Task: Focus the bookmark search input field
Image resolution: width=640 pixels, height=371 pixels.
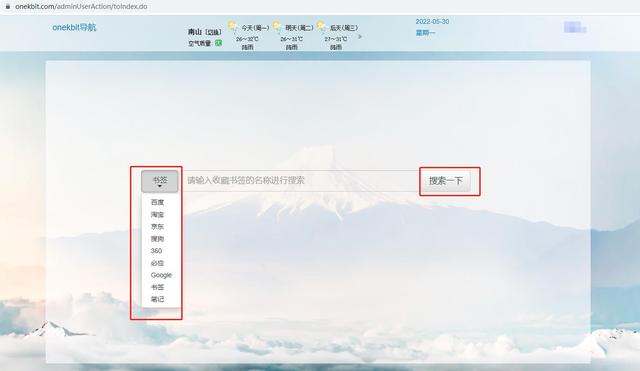Action: coord(300,180)
